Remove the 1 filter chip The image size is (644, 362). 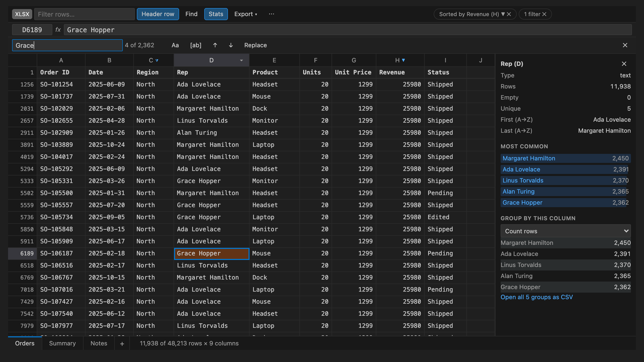coord(544,14)
